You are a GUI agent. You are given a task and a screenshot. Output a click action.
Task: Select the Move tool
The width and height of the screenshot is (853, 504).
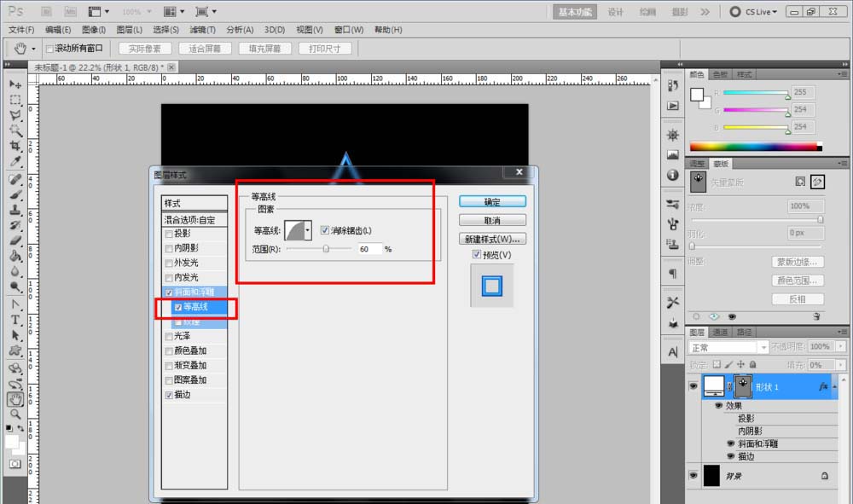(x=15, y=84)
